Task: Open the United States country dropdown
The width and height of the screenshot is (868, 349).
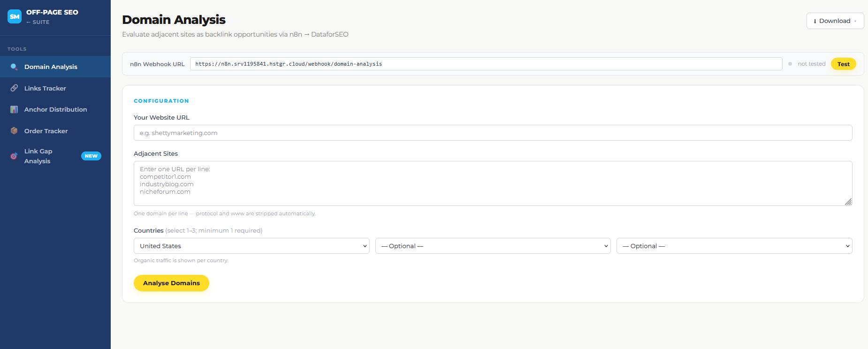Action: pos(251,246)
